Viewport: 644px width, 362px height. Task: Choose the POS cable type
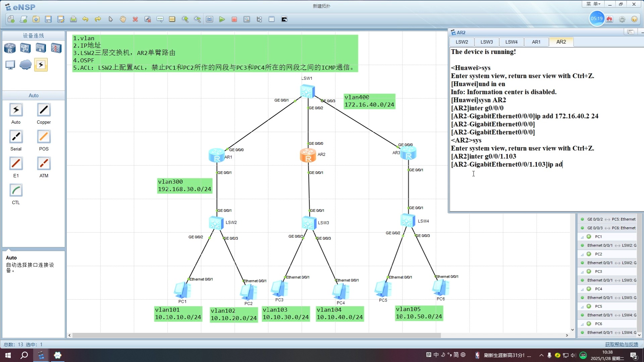[44, 137]
